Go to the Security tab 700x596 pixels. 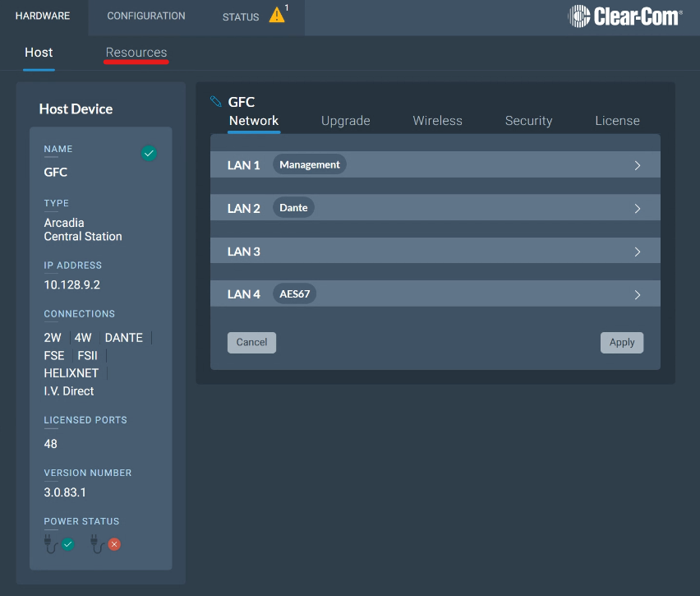click(528, 121)
